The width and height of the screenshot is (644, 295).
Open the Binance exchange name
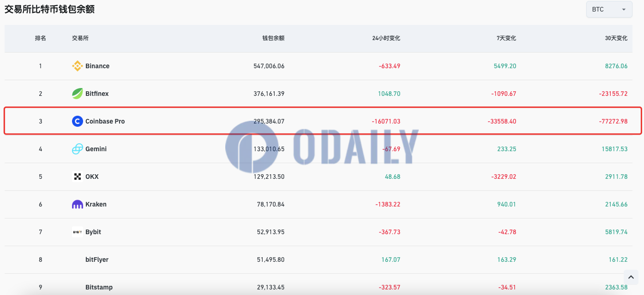click(97, 66)
